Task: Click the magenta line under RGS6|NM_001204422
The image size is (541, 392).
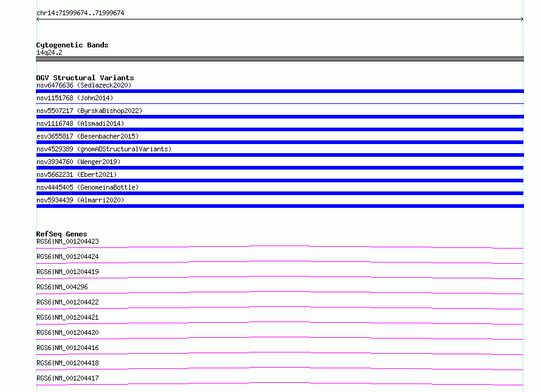Action: point(280,308)
